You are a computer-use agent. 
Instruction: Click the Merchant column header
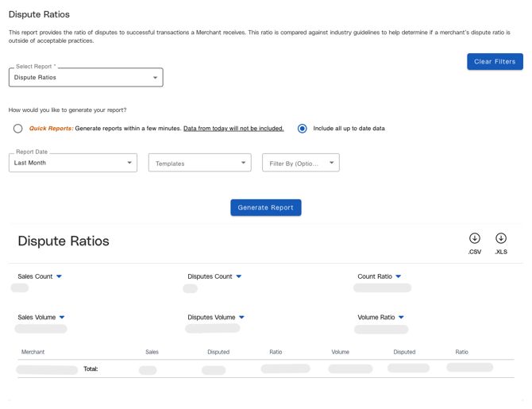point(33,352)
